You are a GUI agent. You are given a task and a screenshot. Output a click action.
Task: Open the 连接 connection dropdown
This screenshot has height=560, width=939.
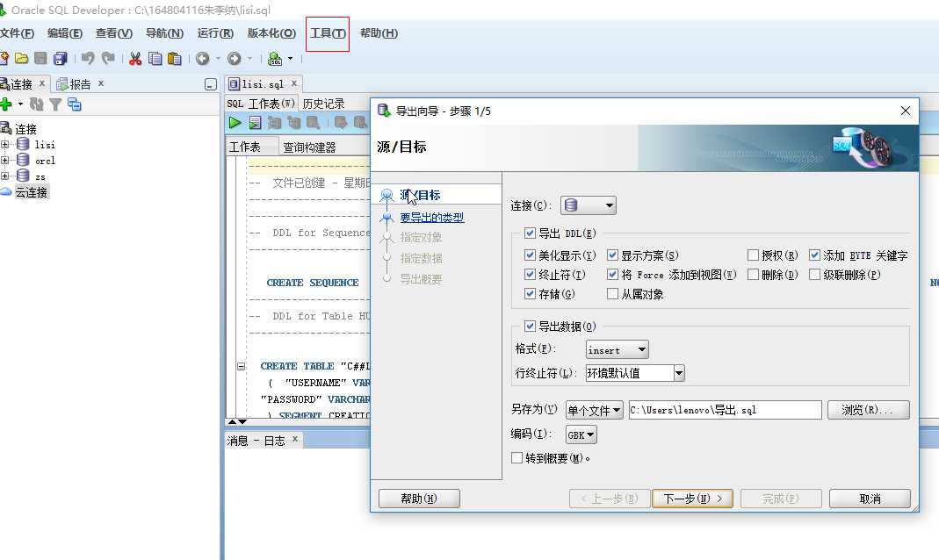pyautogui.click(x=588, y=205)
